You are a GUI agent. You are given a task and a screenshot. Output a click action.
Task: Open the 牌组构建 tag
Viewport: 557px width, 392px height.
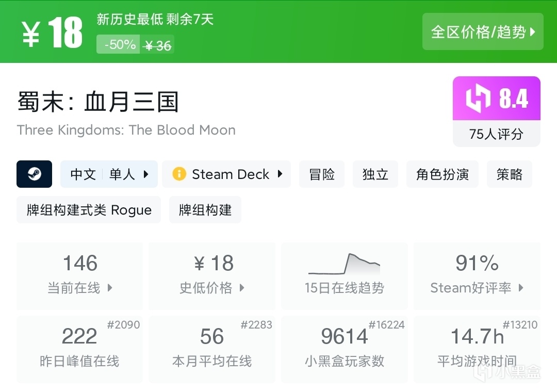tap(205, 210)
